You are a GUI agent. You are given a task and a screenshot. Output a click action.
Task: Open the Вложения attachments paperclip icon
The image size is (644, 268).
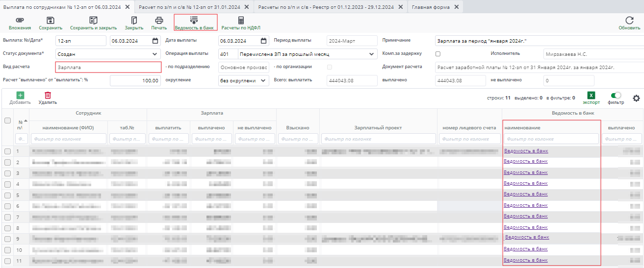coord(20,21)
